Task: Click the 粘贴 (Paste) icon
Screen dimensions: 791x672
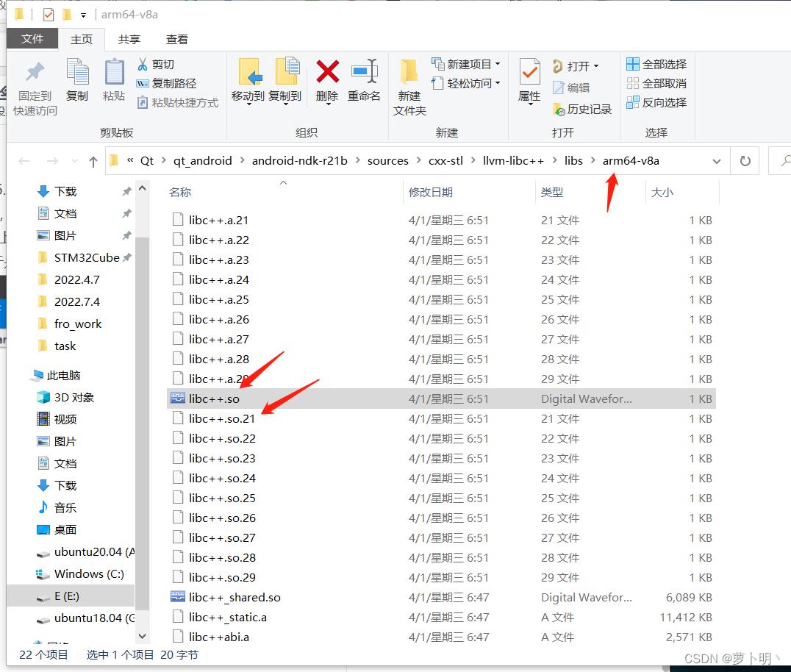Action: click(113, 81)
